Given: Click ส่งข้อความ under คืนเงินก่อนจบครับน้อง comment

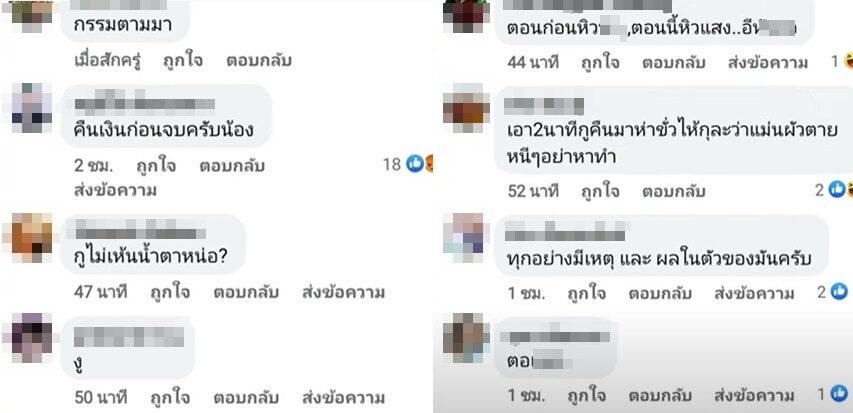Looking at the screenshot, I should (115, 190).
